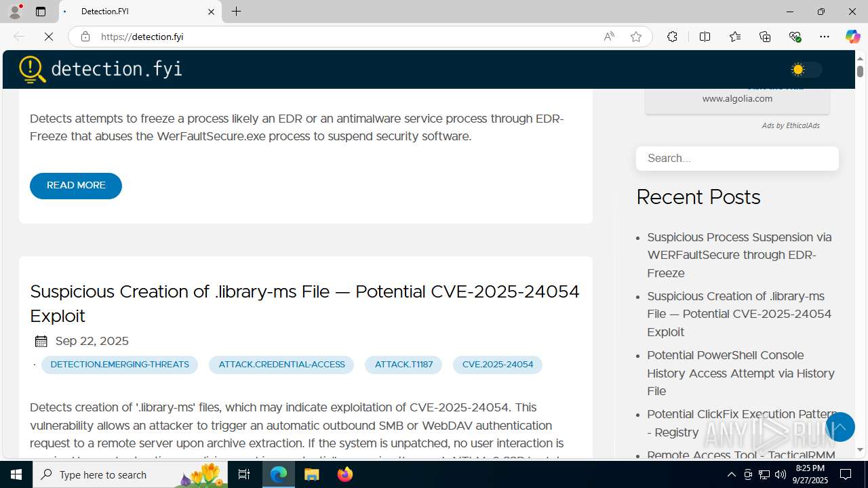Click the ATTACK.CREDENTIAL-ACCESS tag
The height and width of the screenshot is (488, 868).
click(281, 365)
